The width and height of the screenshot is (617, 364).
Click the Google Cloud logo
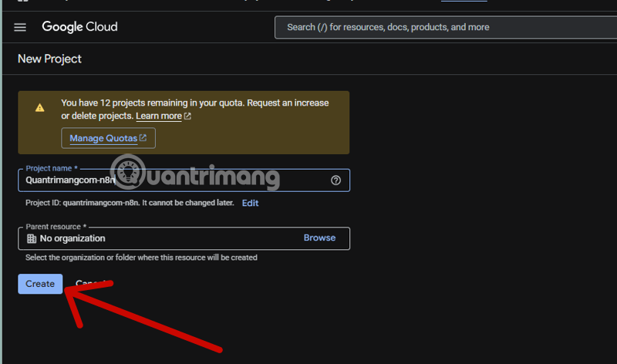[80, 27]
